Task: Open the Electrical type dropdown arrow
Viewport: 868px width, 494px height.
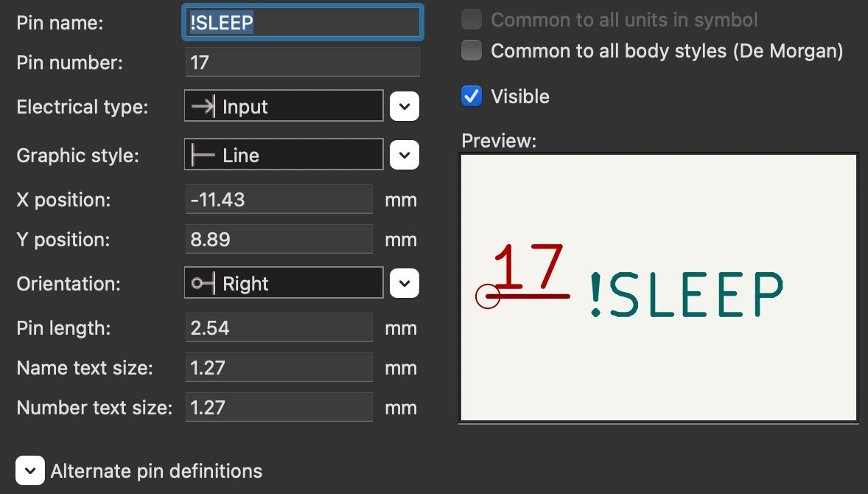Action: pyautogui.click(x=404, y=107)
